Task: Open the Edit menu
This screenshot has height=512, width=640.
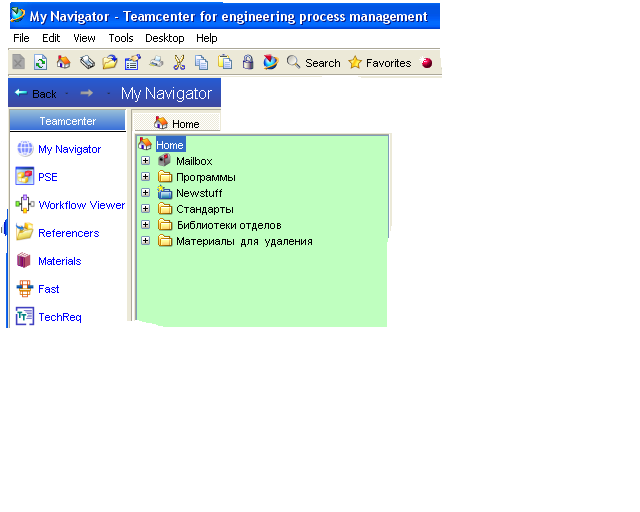Action: click(x=51, y=38)
